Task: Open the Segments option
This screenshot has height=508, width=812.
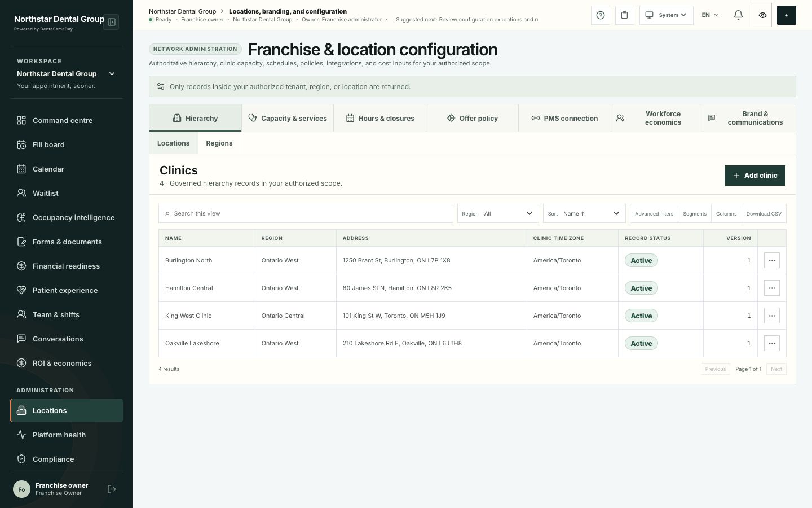Action: tap(695, 214)
